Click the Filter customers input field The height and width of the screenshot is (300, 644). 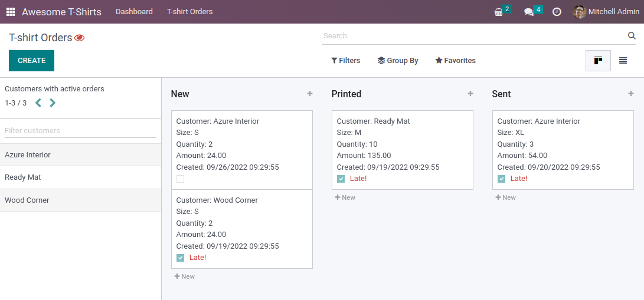[x=80, y=131]
